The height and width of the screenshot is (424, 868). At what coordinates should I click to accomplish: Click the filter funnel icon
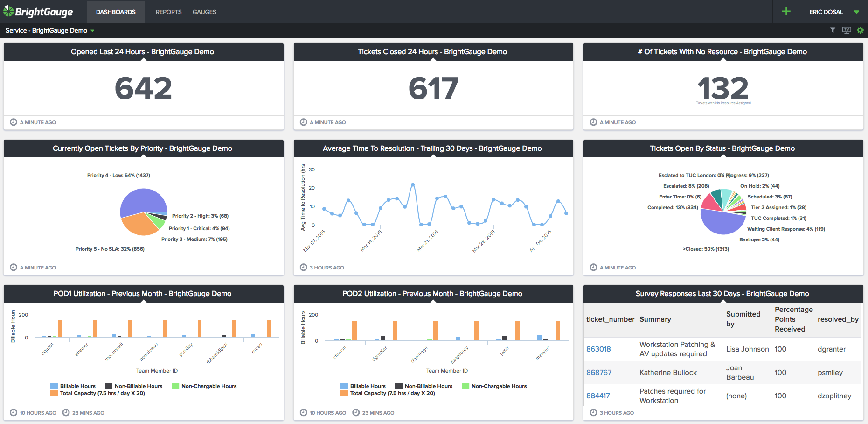833,30
